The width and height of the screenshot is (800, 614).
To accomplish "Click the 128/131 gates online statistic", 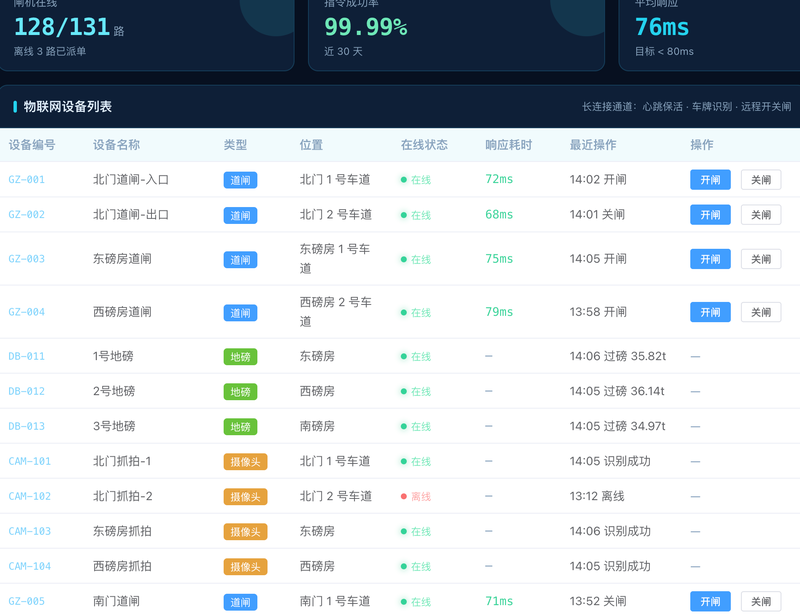I will [62, 27].
